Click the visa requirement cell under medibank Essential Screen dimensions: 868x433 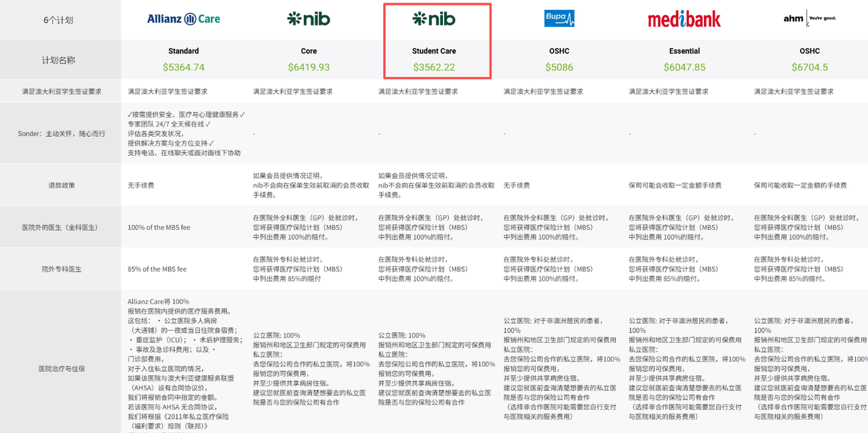point(669,91)
